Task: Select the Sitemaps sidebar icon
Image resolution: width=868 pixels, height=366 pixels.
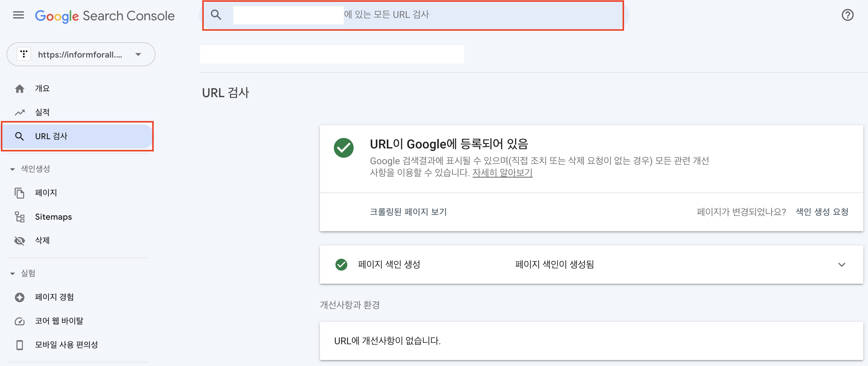Action: pos(20,217)
